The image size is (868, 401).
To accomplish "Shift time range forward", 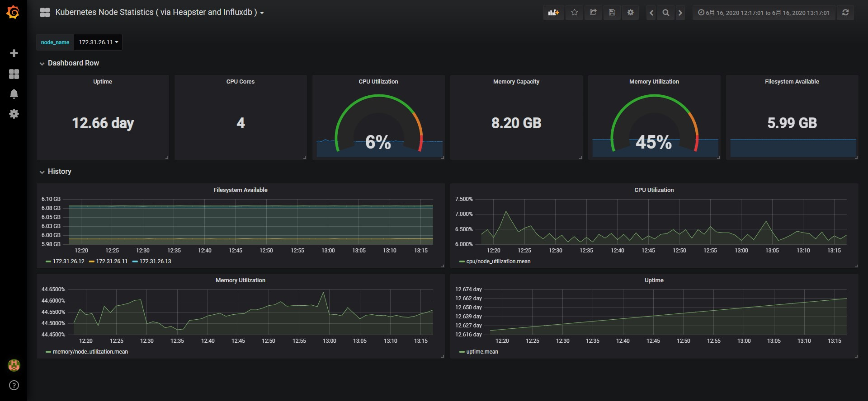I will (680, 13).
